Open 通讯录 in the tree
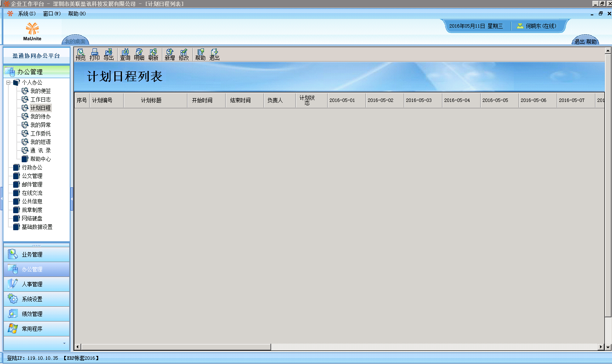The image size is (612, 364). 40,150
